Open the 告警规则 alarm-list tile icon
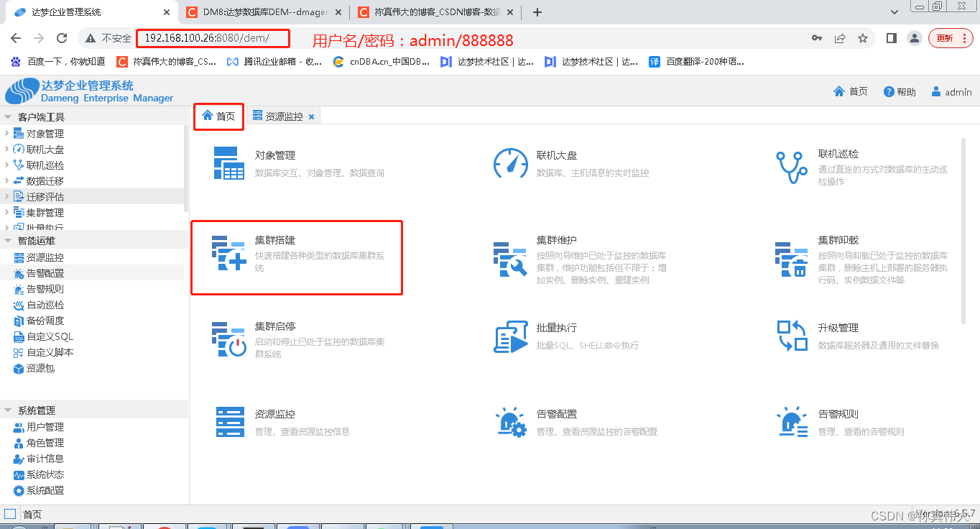The width and height of the screenshot is (980, 529). tap(792, 423)
